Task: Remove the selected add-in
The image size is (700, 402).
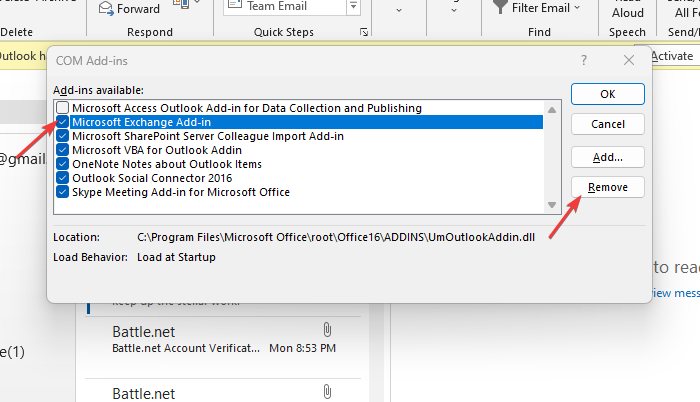Action: (608, 187)
